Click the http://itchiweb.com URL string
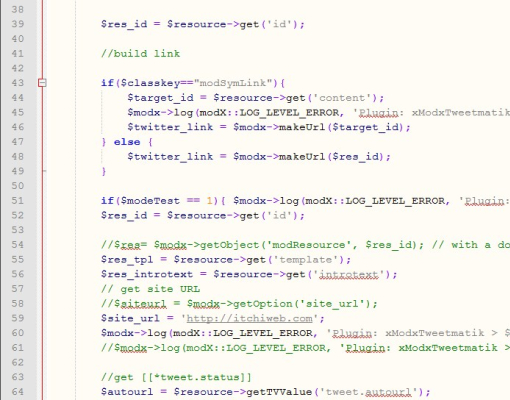Viewport: 510px width, 400px height. [x=250, y=318]
